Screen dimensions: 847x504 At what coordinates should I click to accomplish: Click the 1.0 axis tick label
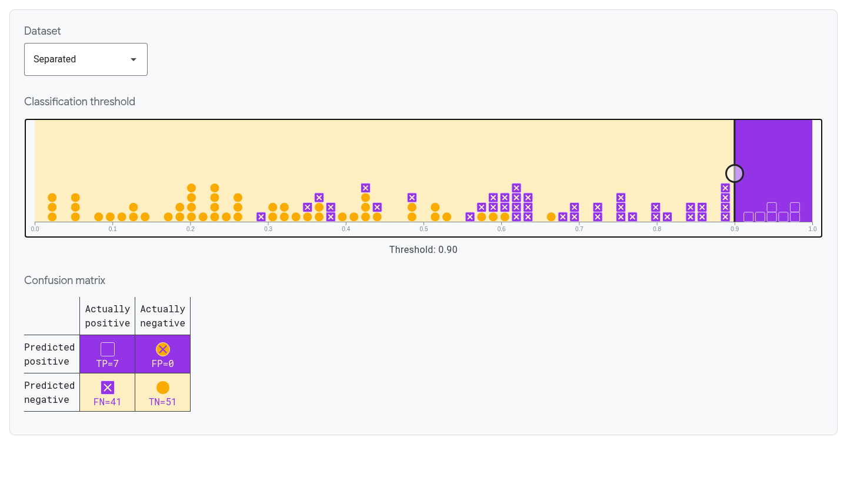click(x=812, y=229)
